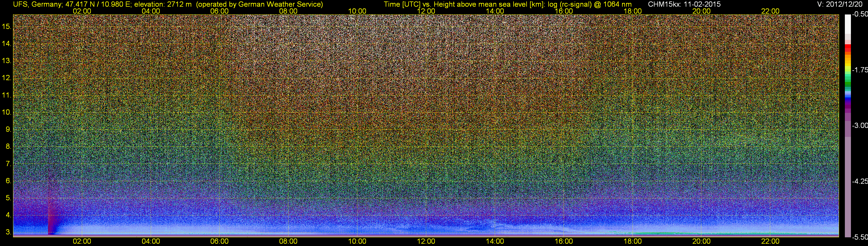Select the 22:00 tick on the bottom time axis
Viewport: 868px width, 246px height.
(770, 241)
